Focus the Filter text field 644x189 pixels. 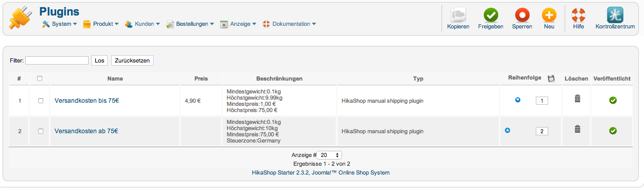click(x=57, y=60)
